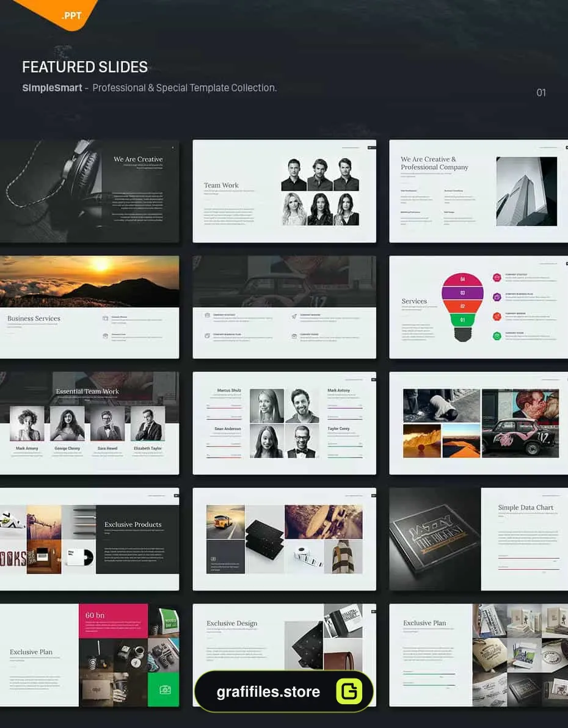The image size is (568, 728).
Task: Click the Essential Team Work title
Action: pos(87,391)
